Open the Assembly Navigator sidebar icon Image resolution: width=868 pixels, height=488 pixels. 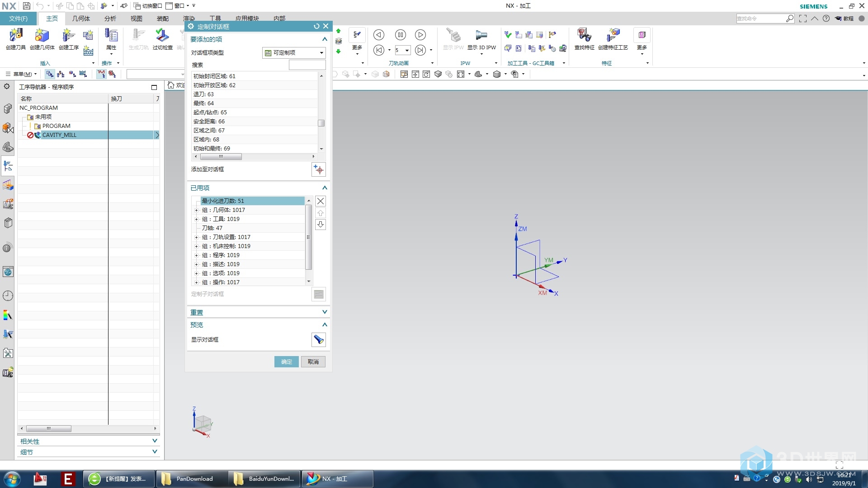click(8, 108)
